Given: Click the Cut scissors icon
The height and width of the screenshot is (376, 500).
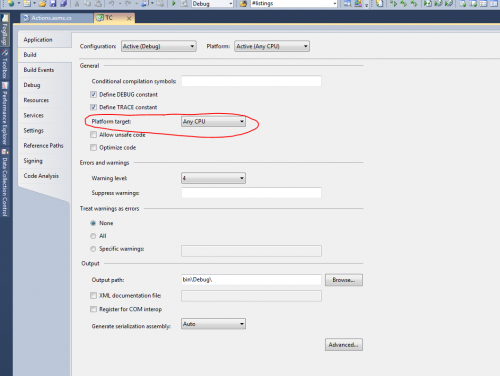Looking at the screenshot, I should pyautogui.click(x=77, y=3).
